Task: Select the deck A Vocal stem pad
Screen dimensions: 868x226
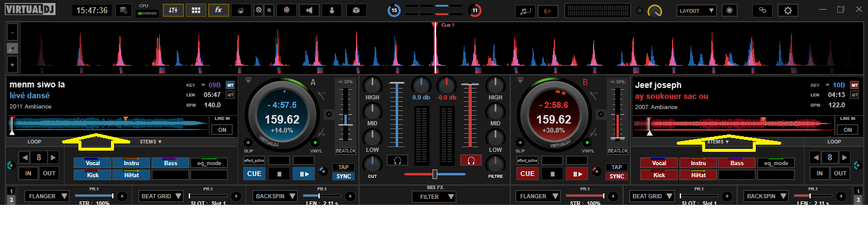Action: click(x=93, y=163)
